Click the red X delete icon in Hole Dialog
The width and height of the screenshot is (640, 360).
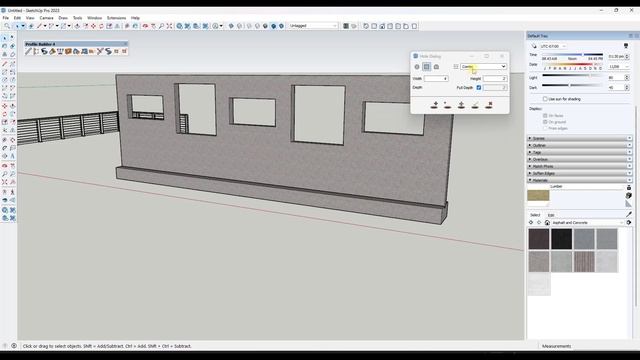tap(489, 105)
